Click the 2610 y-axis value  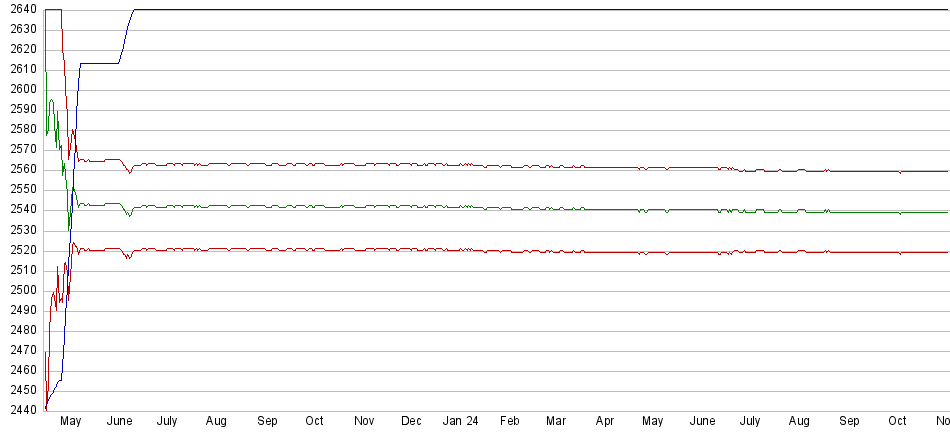(x=23, y=69)
